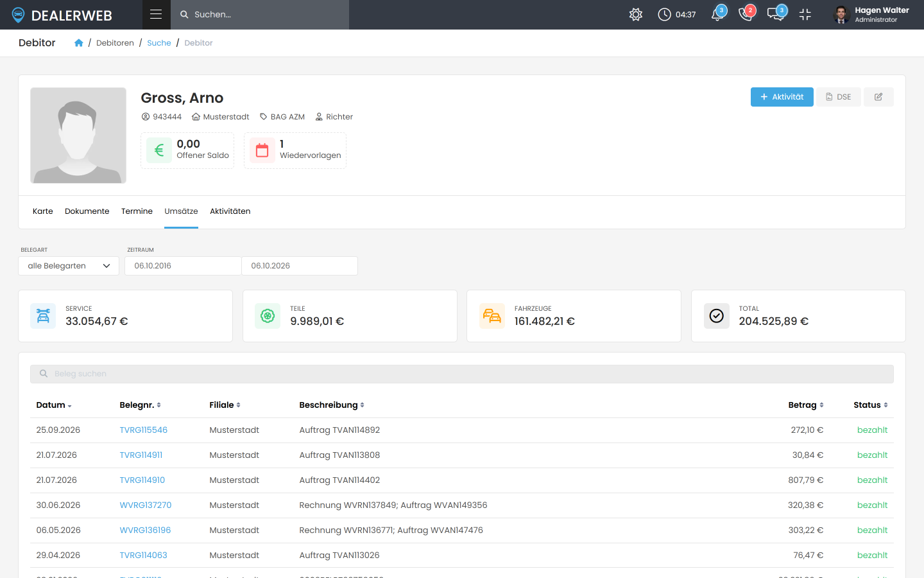
Task: Switch to the Dokumente tab
Action: point(87,211)
